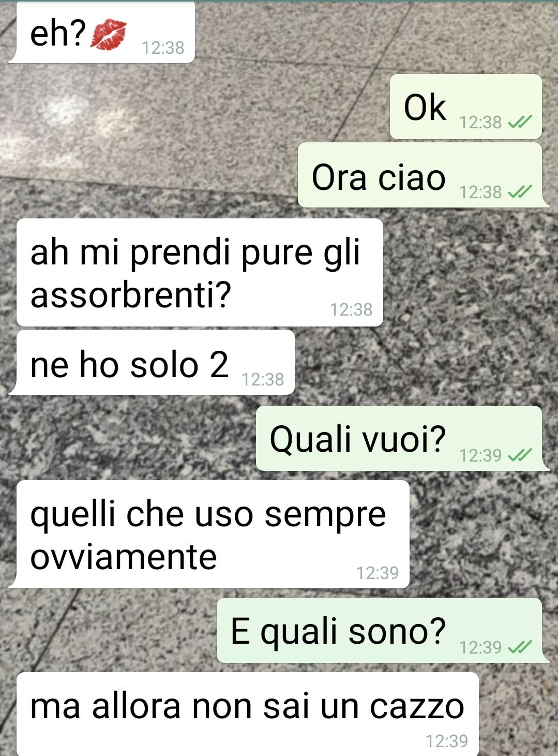
Task: Select 'ma allora non sai un cazzo' message
Action: 247,715
